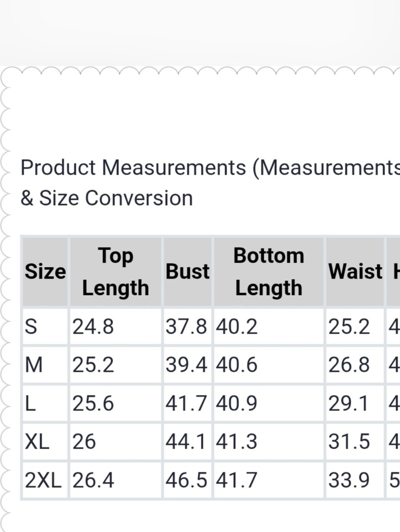Select the Top Length column header

tap(116, 272)
